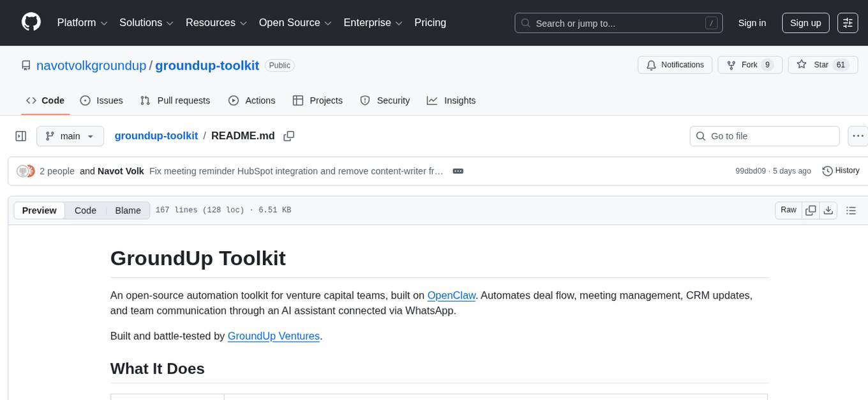Click the GitHub logo icon
Image resolution: width=868 pixels, height=400 pixels.
coord(31,22)
